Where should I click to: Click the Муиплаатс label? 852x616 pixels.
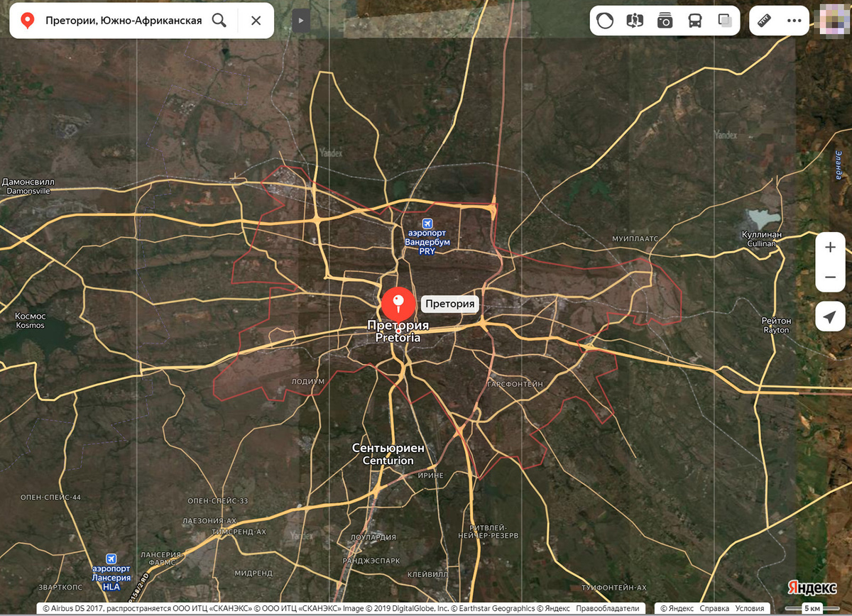tap(635, 239)
